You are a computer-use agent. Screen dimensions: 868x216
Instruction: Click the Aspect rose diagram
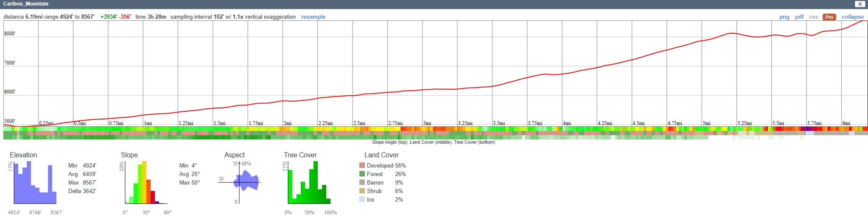click(x=239, y=182)
